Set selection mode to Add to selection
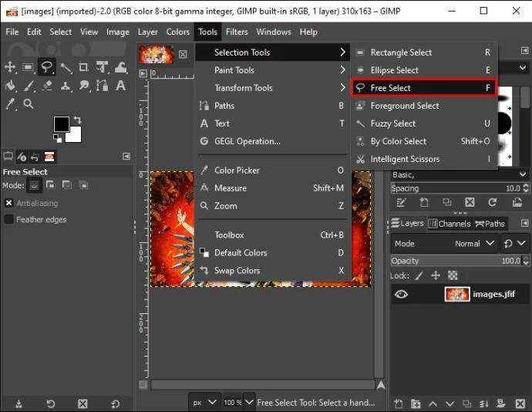Viewport: 532px width, 412px height. point(51,185)
